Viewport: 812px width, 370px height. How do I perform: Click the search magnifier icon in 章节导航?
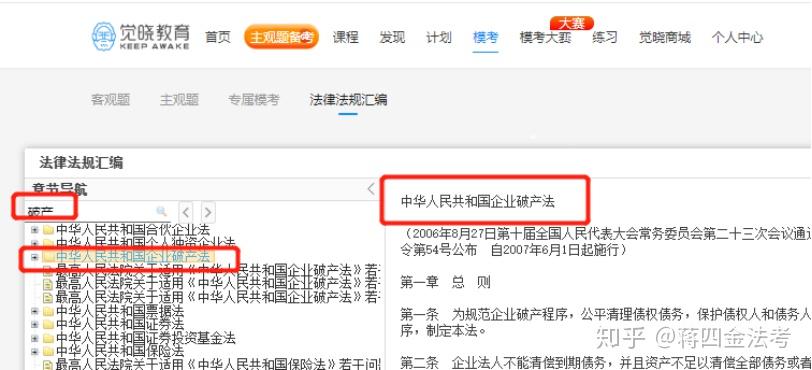coord(162,211)
